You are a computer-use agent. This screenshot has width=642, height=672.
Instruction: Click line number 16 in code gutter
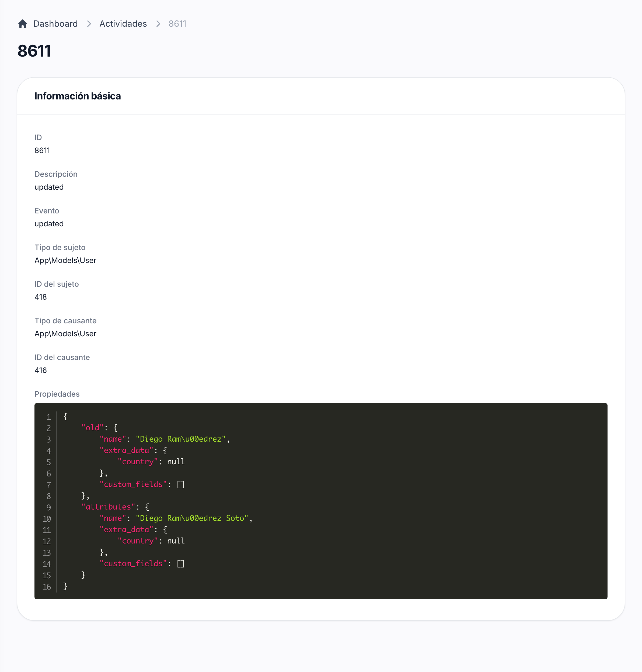47,587
